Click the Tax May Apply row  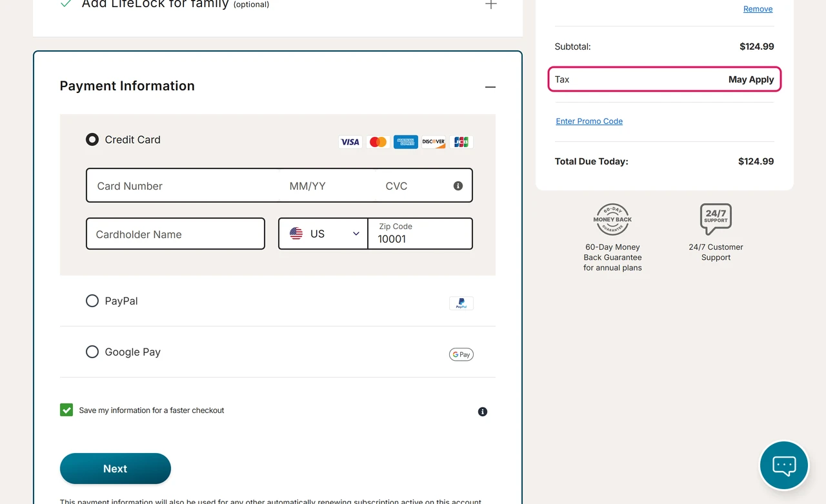(x=665, y=79)
